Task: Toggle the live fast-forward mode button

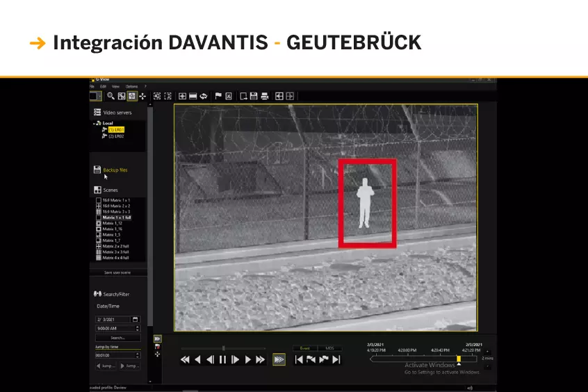Action: pos(278,359)
